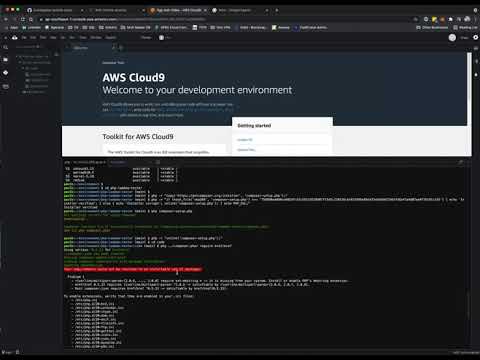Click the user avatar circle
This screenshot has width=480, height=360.
point(452,38)
